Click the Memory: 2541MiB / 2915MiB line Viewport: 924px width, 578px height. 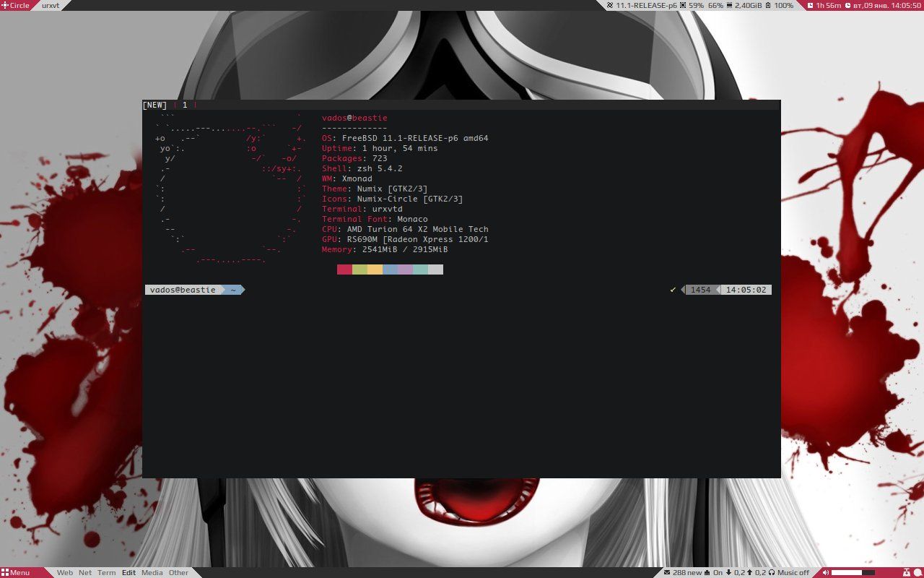[385, 249]
